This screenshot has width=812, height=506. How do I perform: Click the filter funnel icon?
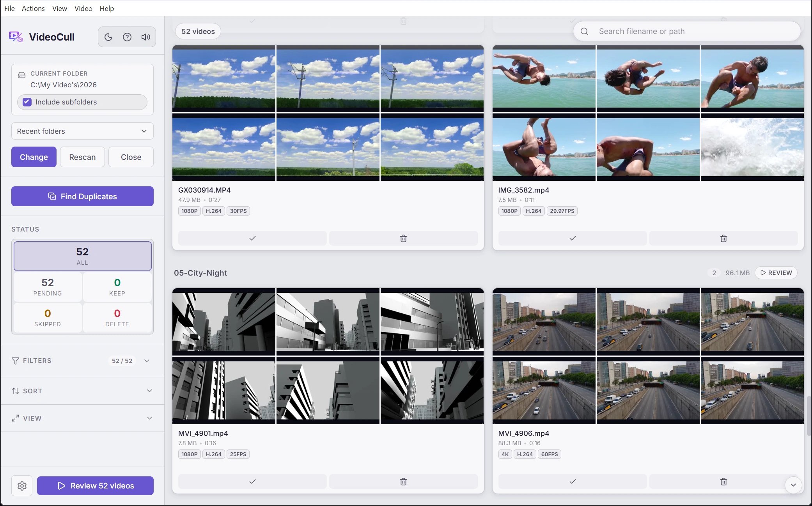pos(15,361)
